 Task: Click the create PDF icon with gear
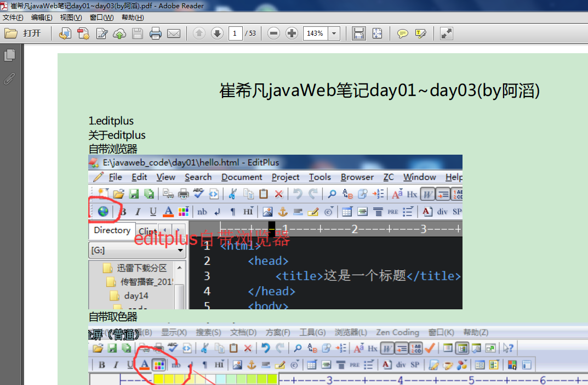point(83,33)
